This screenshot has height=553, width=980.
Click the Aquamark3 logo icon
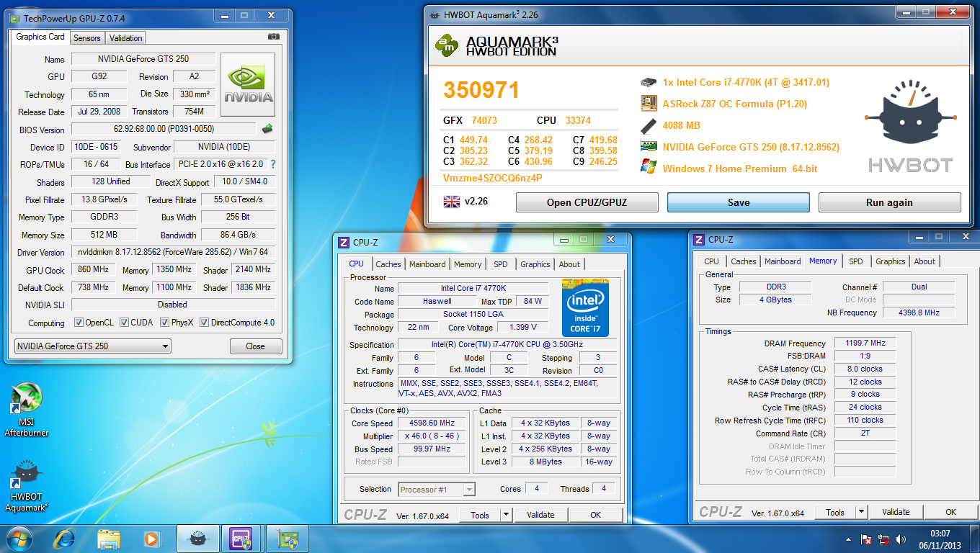(x=447, y=45)
